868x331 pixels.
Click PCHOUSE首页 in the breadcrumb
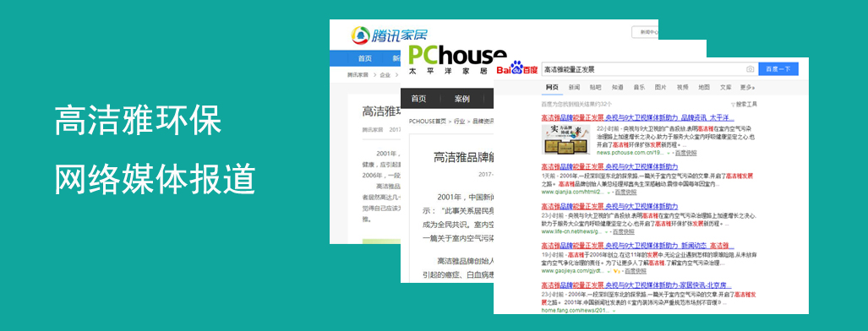coord(428,121)
